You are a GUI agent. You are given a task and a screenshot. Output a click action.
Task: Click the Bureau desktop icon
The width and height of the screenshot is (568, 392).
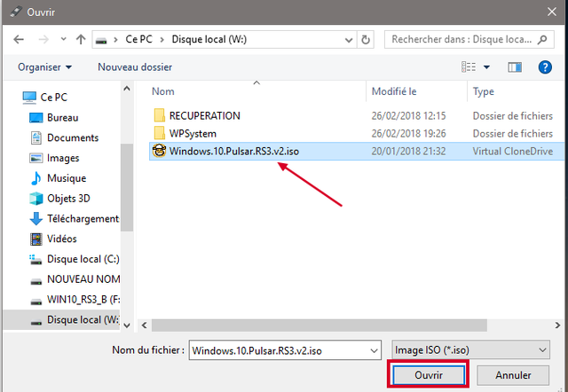(35, 118)
